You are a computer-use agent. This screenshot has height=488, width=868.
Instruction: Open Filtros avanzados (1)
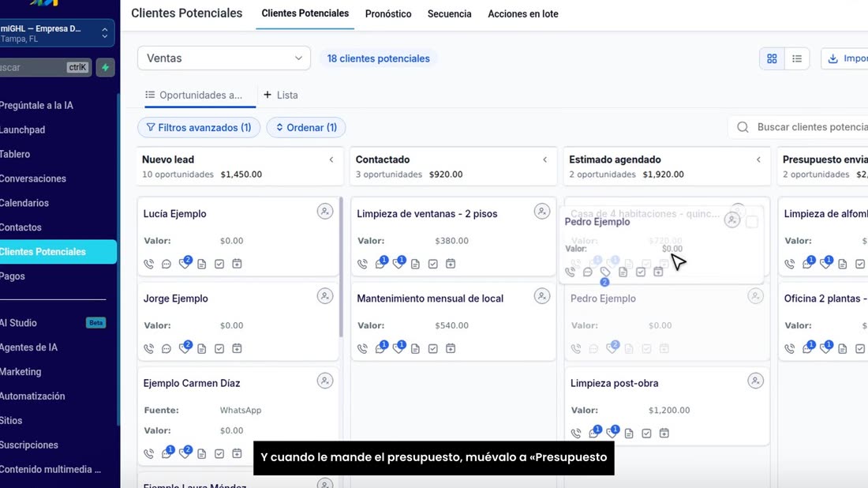click(x=199, y=127)
